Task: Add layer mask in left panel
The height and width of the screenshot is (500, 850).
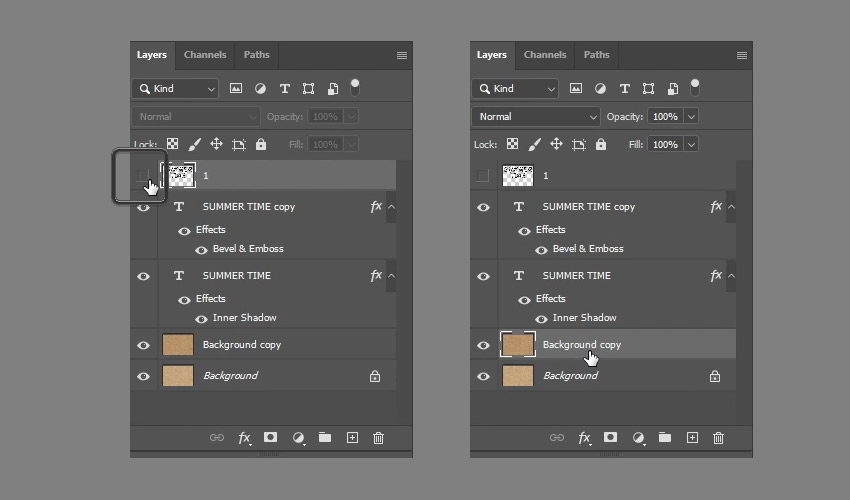Action: click(271, 437)
